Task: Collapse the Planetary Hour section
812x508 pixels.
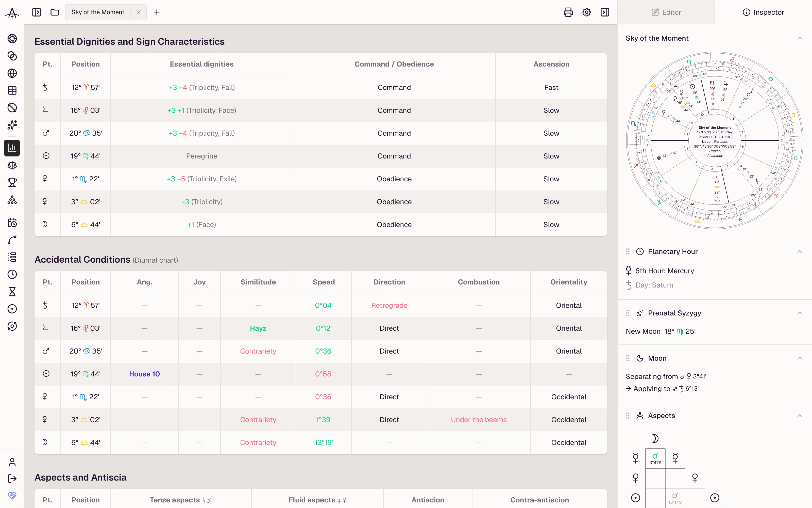Action: pyautogui.click(x=800, y=252)
